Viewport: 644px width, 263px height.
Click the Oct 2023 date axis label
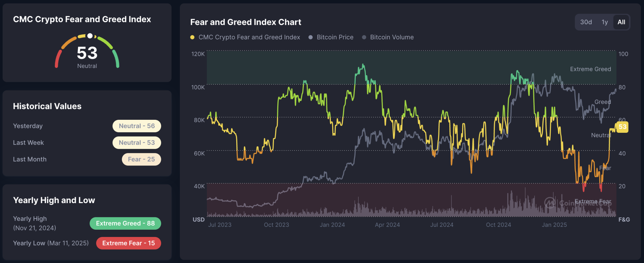point(276,225)
